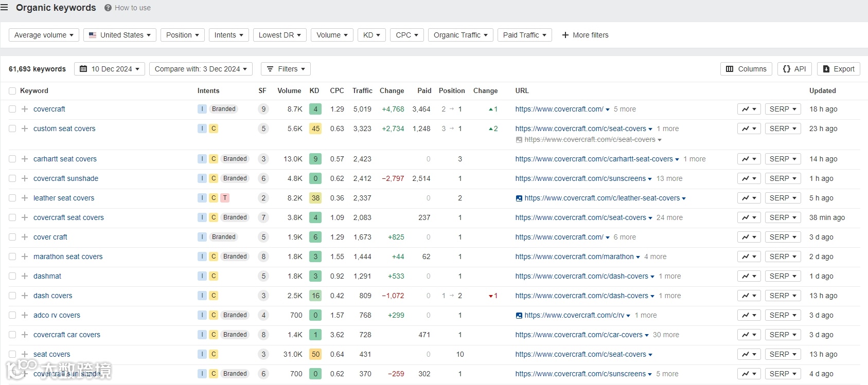This screenshot has height=385, width=868.
Task: Open the Lowest DR filter dropdown
Action: 280,35
